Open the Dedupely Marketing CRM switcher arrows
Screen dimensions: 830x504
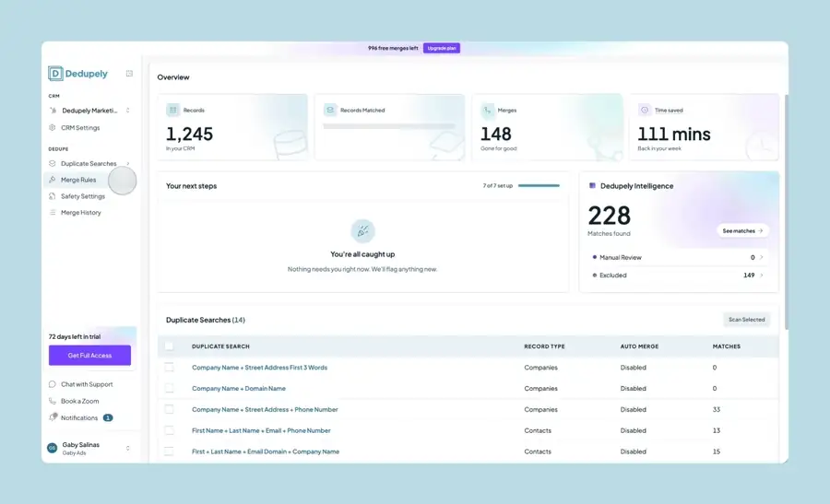[127, 111]
